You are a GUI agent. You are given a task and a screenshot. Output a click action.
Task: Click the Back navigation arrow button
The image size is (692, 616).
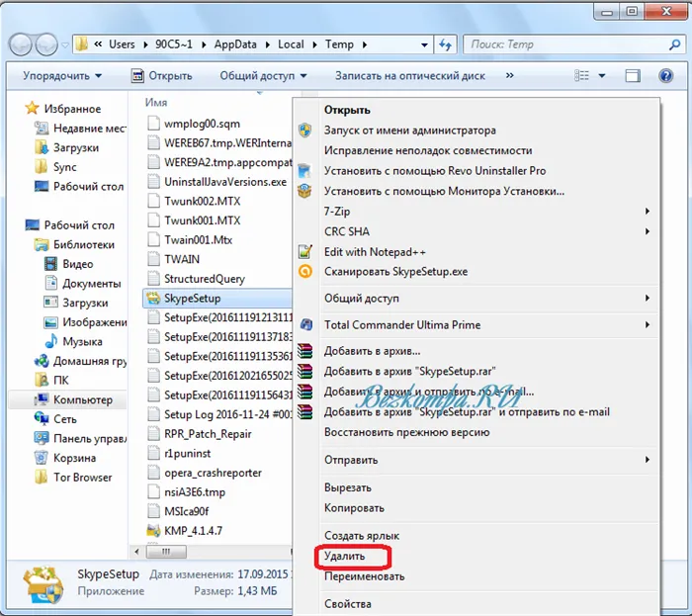(21, 44)
